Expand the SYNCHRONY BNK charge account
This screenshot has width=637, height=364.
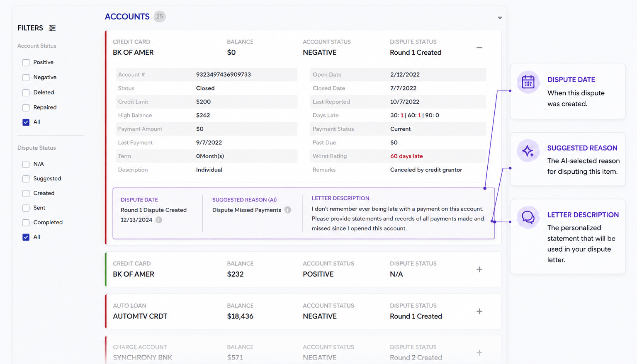pos(479,353)
